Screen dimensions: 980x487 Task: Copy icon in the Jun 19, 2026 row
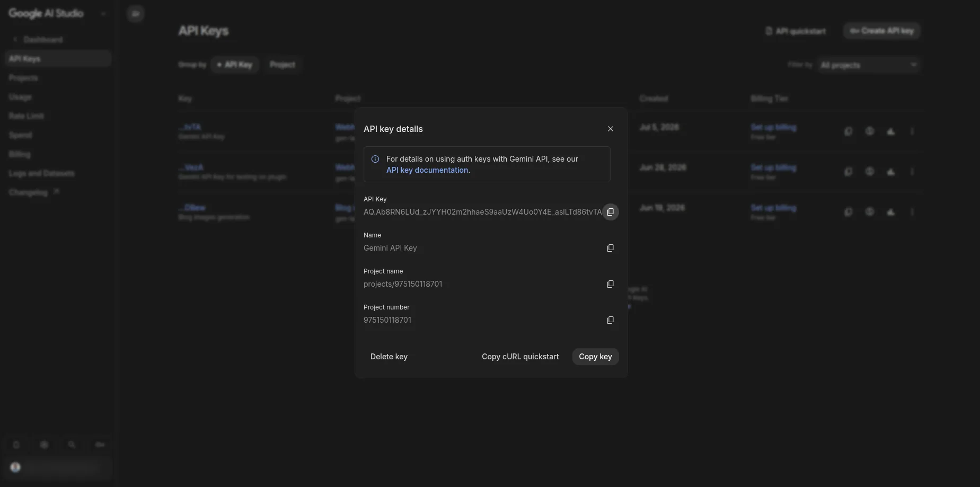(849, 212)
